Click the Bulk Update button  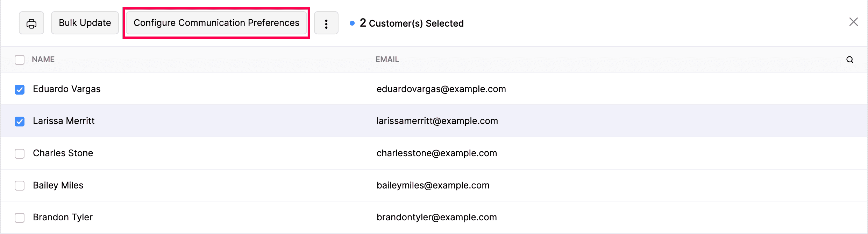click(x=85, y=23)
